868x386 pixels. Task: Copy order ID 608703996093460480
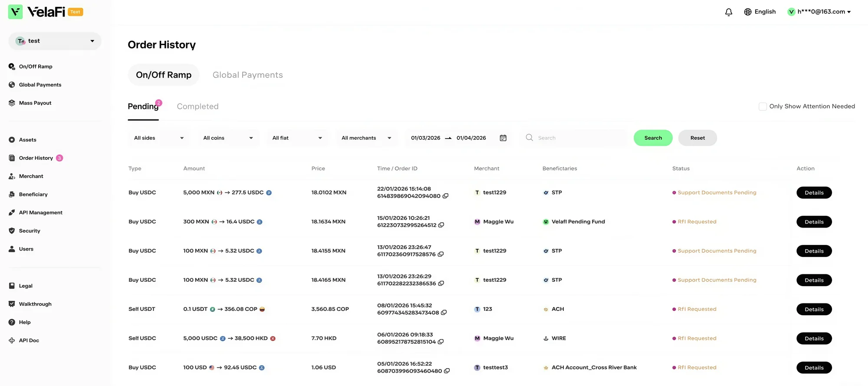pos(447,371)
